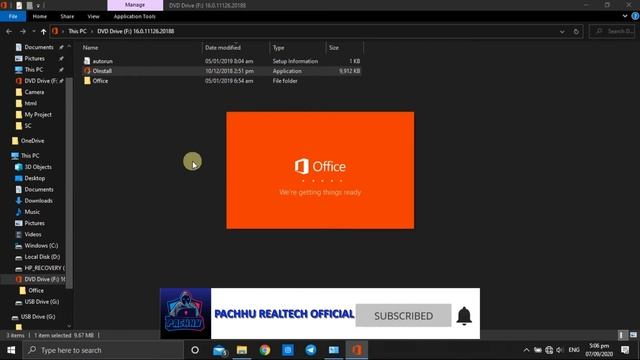Click the Manage contextual tab

coord(135,5)
